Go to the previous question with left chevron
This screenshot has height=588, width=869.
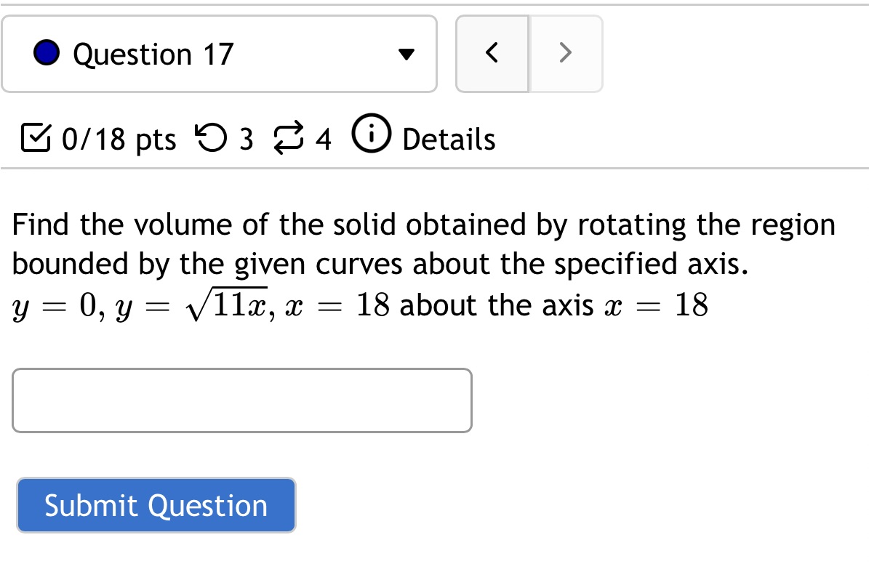pos(492,52)
